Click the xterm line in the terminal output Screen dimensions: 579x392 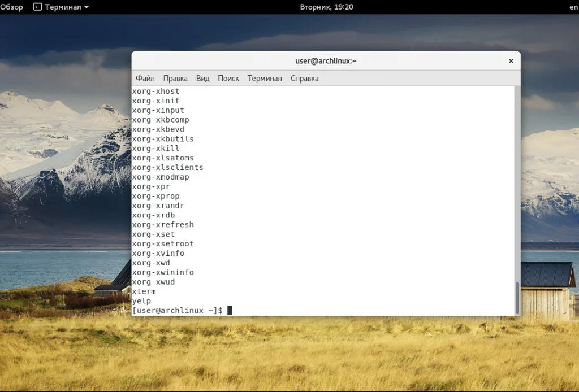[144, 291]
